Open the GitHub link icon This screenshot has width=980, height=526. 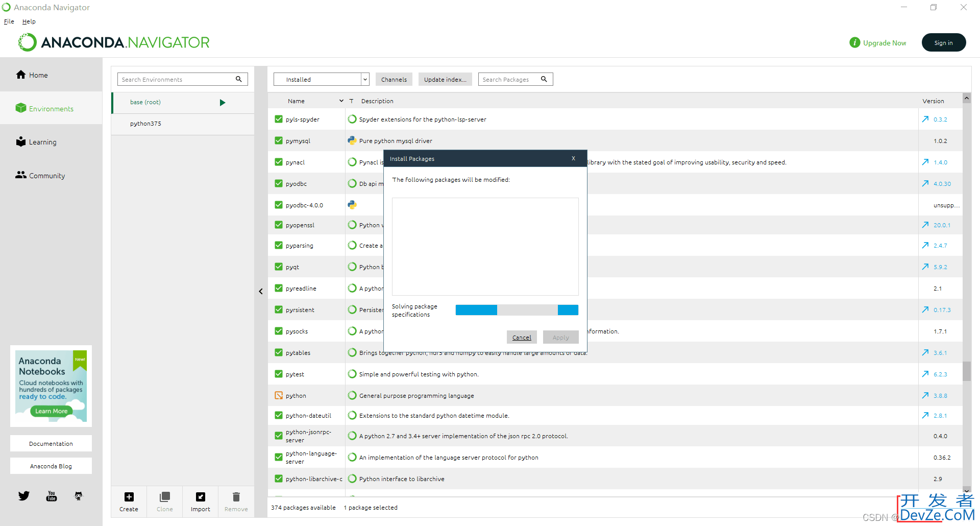point(79,496)
